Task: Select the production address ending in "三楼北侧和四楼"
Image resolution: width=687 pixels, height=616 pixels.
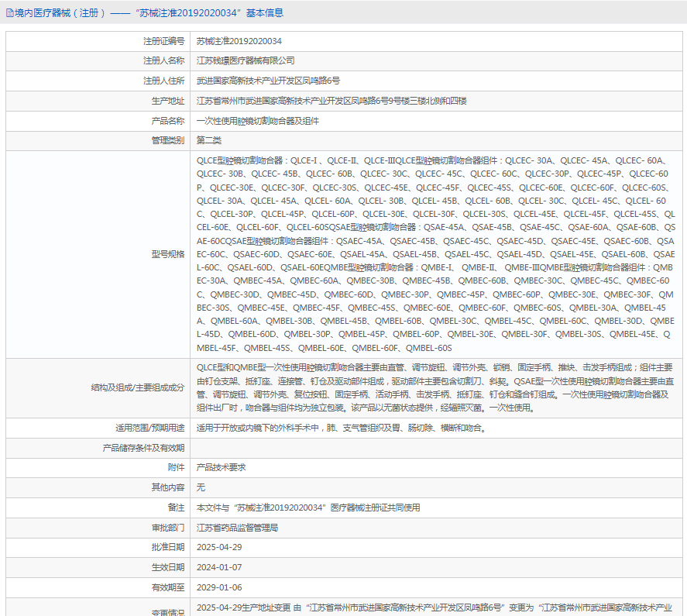Action: [331, 102]
